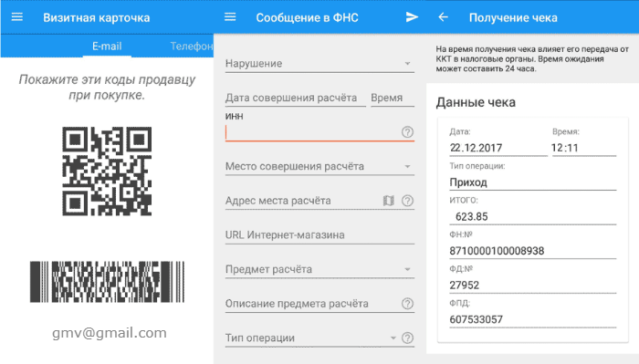Viewport: 639px width, 364px height.
Task: Click the Визитная карточка title
Action: [x=97, y=17]
